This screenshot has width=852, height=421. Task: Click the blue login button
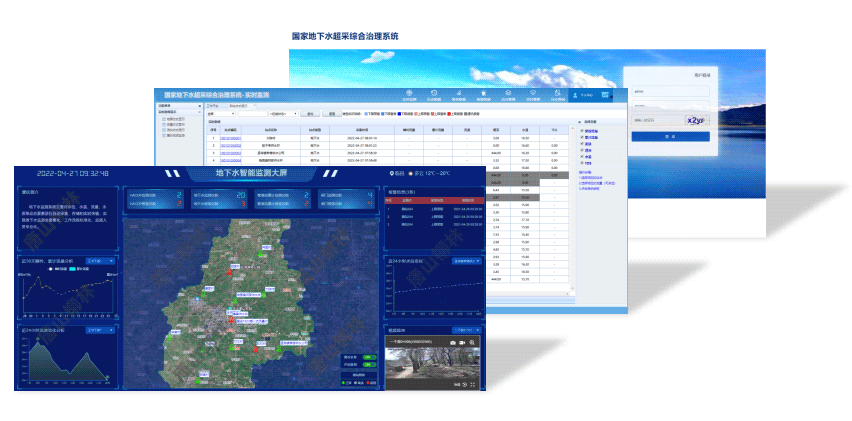pyautogui.click(x=671, y=136)
